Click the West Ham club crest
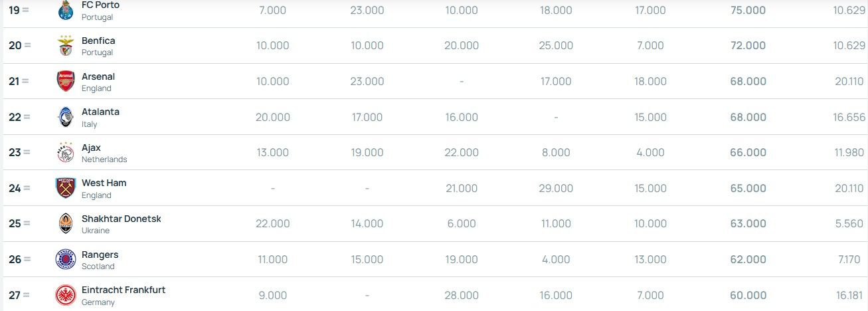 [x=65, y=188]
